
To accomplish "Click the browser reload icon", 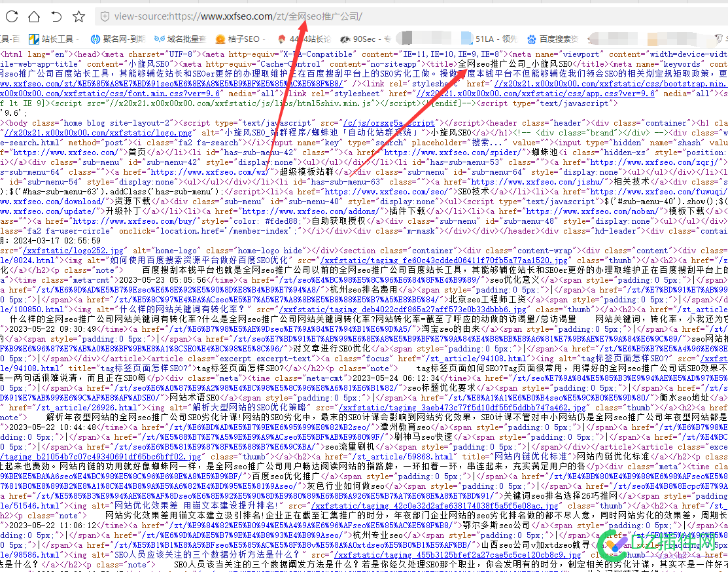I will [12, 17].
